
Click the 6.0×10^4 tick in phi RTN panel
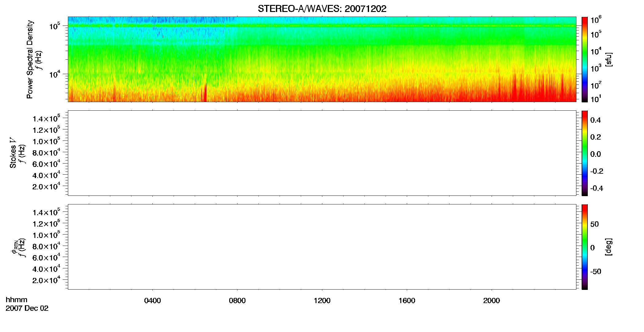[x=46, y=257]
